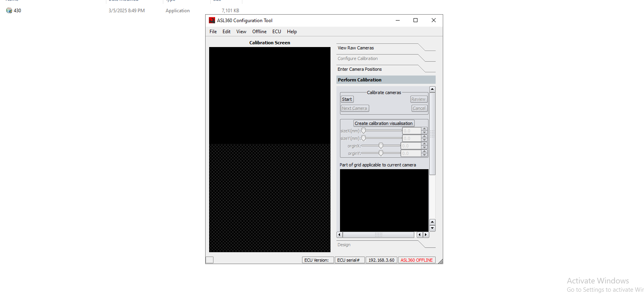This screenshot has width=644, height=302.
Task: Adjust the sizeY(mm) slider handle
Action: point(364,138)
